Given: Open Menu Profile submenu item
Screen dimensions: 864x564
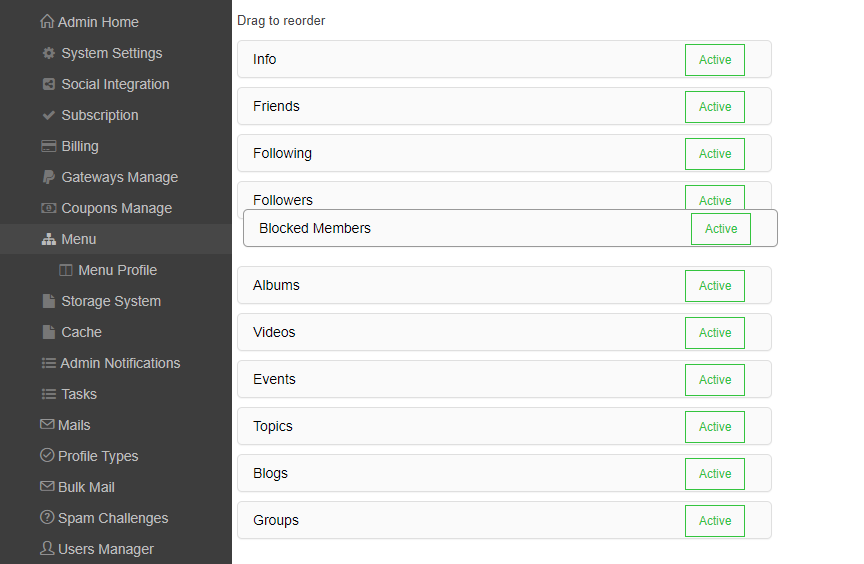Looking at the screenshot, I should pos(108,270).
